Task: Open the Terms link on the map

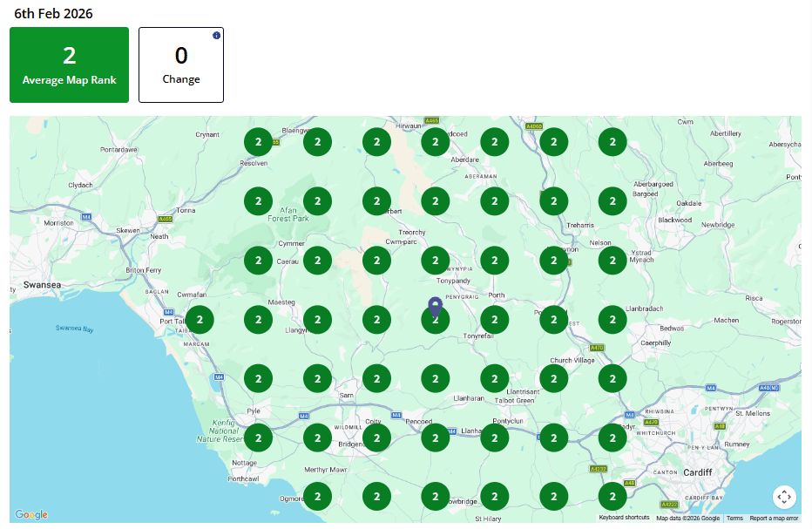Action: point(734,518)
